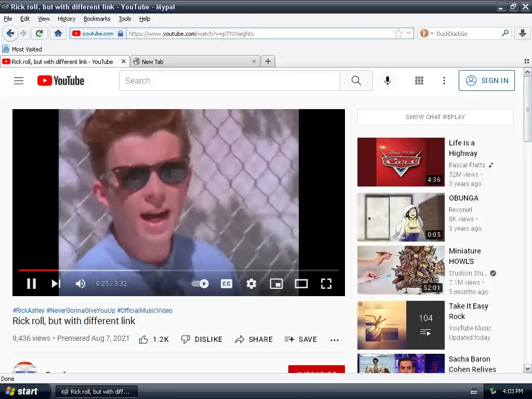This screenshot has width=532, height=399.
Task: Open YouTube settings three-dot menu
Action: pos(444,81)
